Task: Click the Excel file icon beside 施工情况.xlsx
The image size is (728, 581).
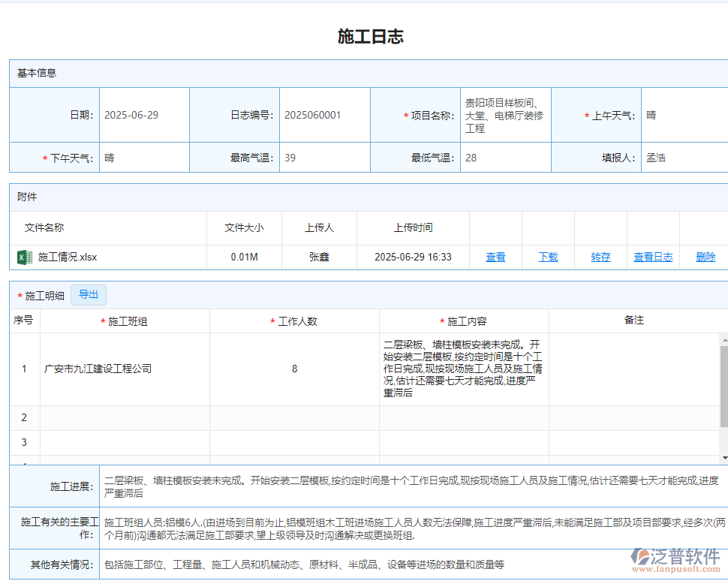Action: pyautogui.click(x=23, y=257)
